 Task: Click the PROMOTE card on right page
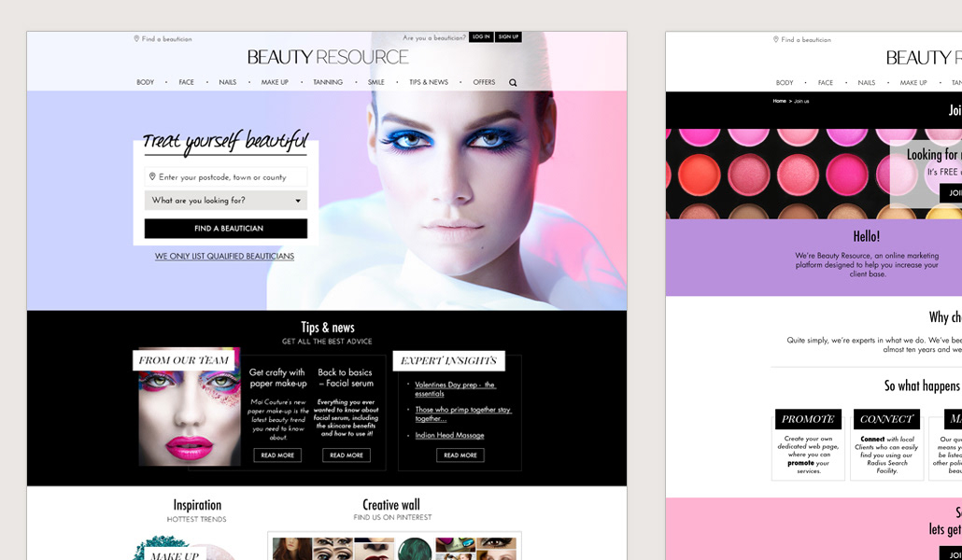pos(808,444)
